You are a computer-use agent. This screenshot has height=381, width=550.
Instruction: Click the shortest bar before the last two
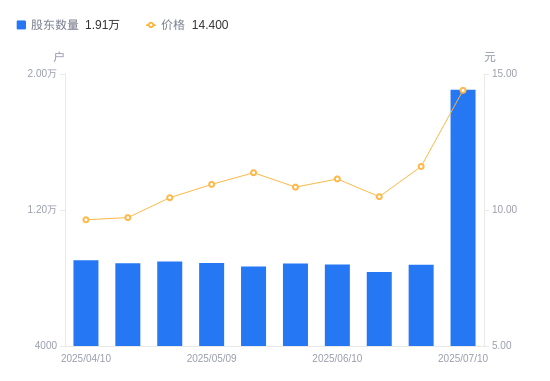coord(379,309)
